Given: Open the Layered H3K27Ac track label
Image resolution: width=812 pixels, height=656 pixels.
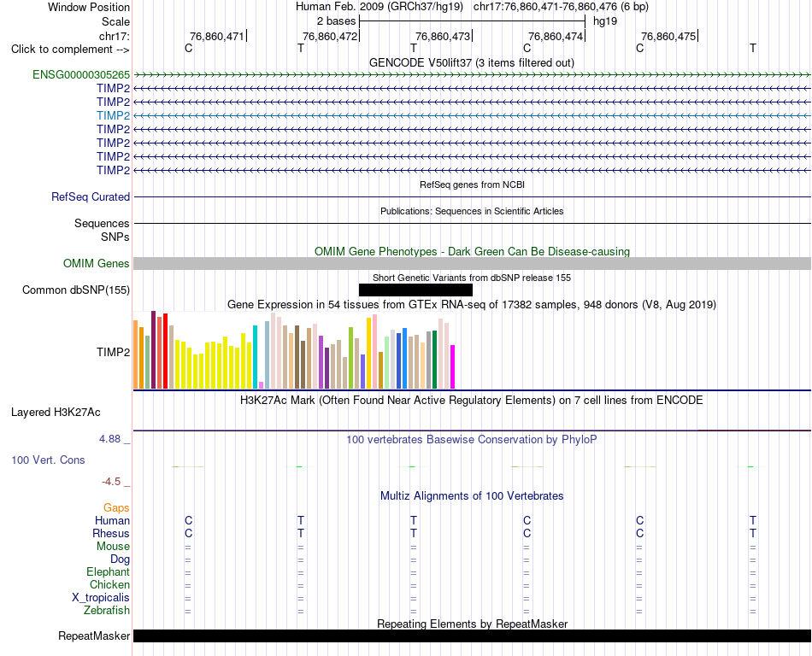Looking at the screenshot, I should (x=56, y=413).
